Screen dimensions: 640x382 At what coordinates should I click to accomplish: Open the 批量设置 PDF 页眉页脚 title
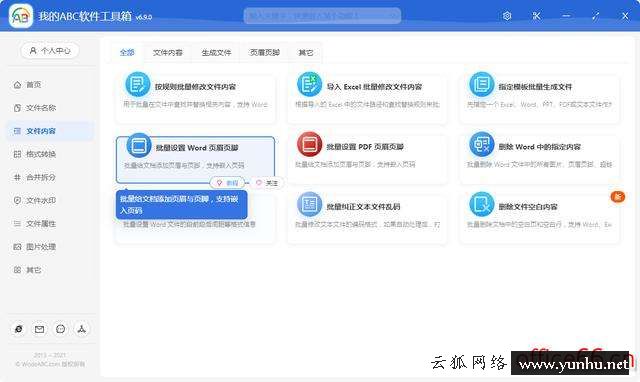(x=365, y=147)
